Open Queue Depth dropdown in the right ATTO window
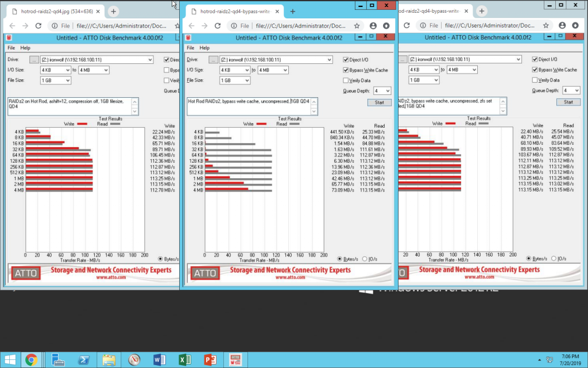 click(x=571, y=90)
